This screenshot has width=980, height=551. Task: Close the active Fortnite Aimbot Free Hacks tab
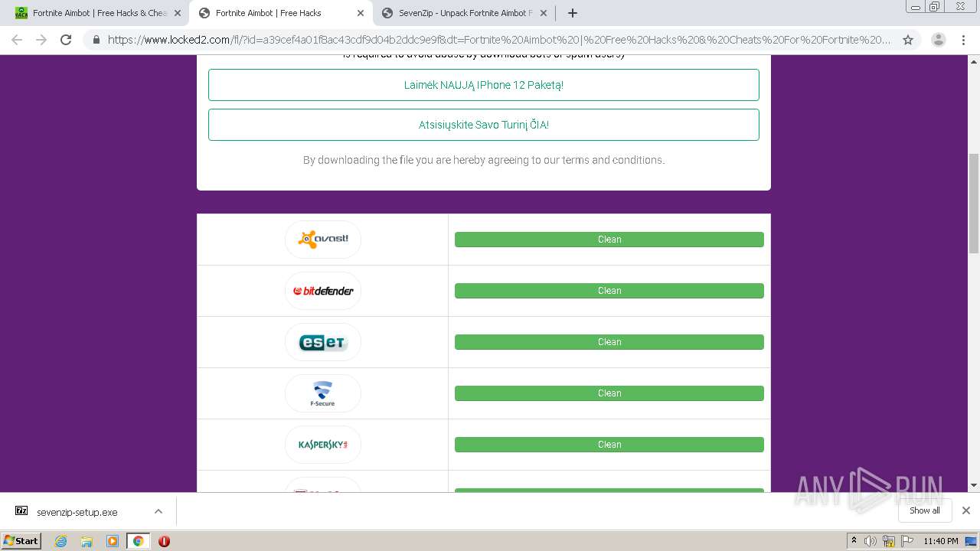pyautogui.click(x=360, y=13)
